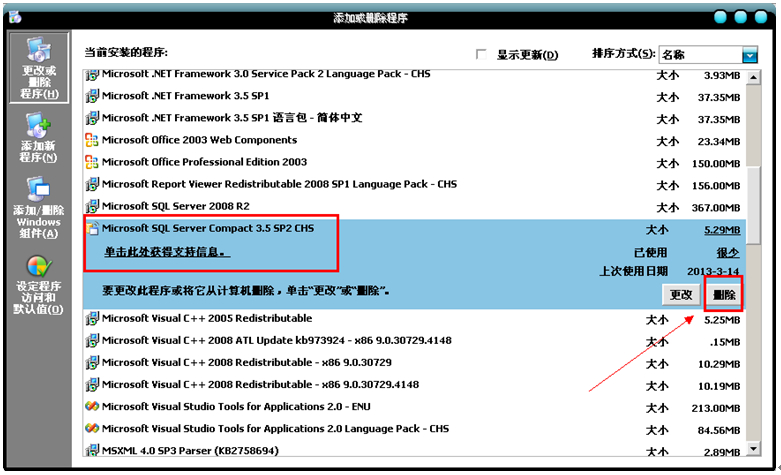Click SQL Server Compact 3.5 SP2 icon
The width and height of the screenshot is (781, 475).
coord(93,229)
